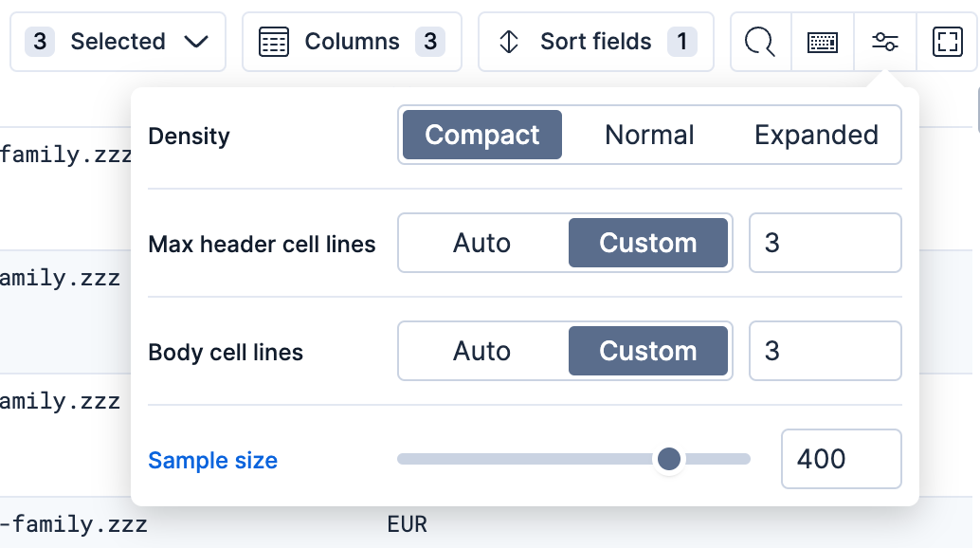The width and height of the screenshot is (980, 548).
Task: Expand the 3 Selected dropdown
Action: tap(118, 41)
